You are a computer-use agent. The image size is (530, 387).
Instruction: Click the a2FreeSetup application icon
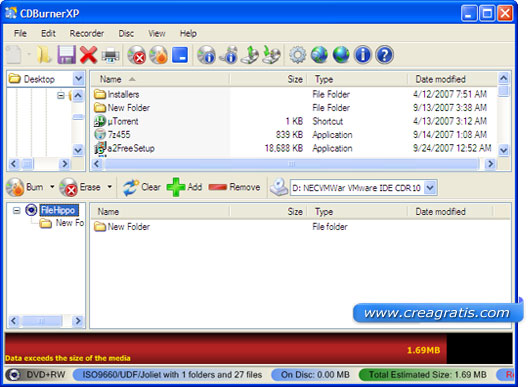click(x=100, y=149)
